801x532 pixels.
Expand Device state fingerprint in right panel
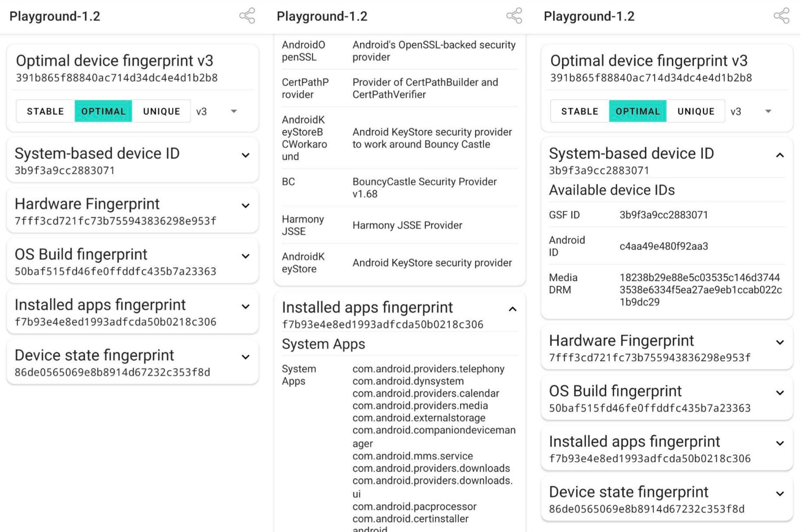tap(780, 494)
